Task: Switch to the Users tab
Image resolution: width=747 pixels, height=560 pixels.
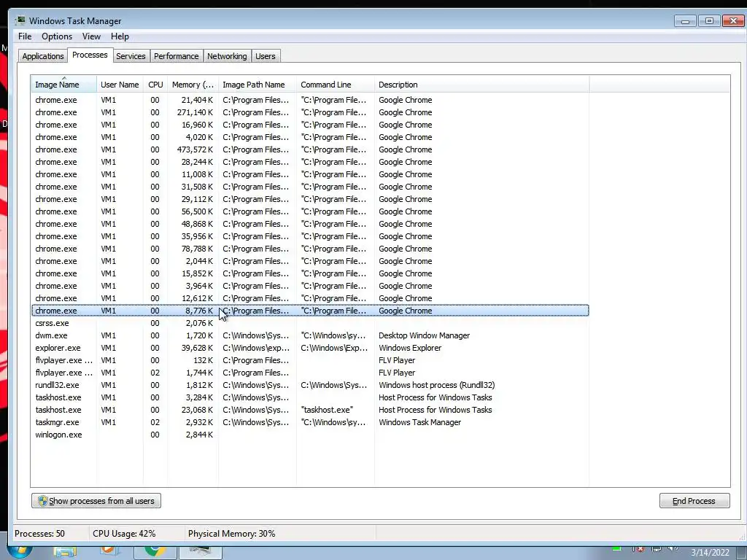Action: 266,55
